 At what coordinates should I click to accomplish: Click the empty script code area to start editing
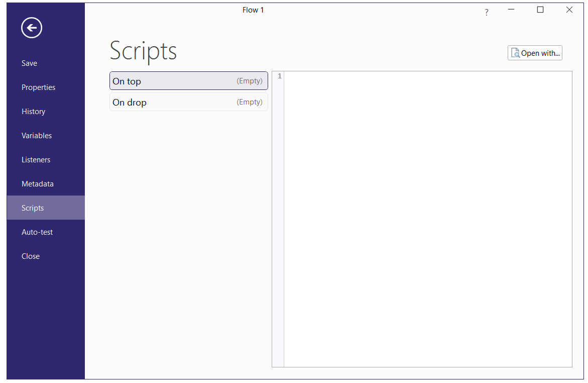427,216
